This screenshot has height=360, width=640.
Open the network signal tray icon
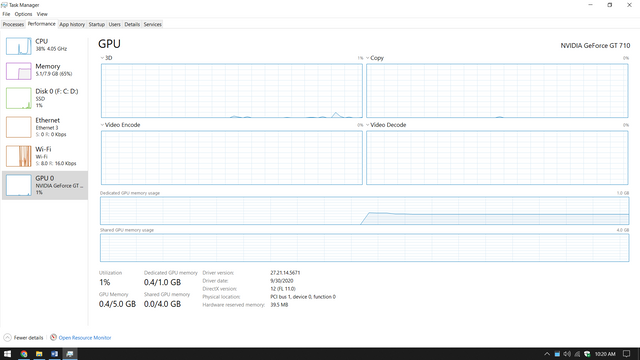[577, 354]
